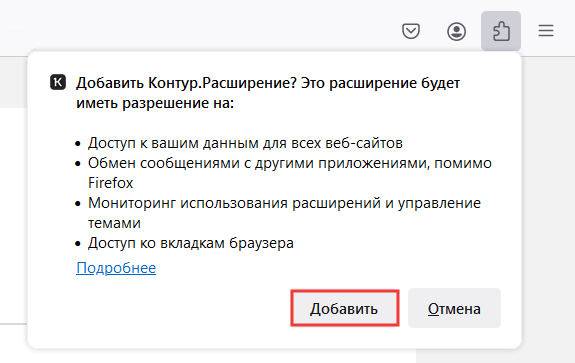
Task: Follow the Подробнее link
Action: click(116, 268)
